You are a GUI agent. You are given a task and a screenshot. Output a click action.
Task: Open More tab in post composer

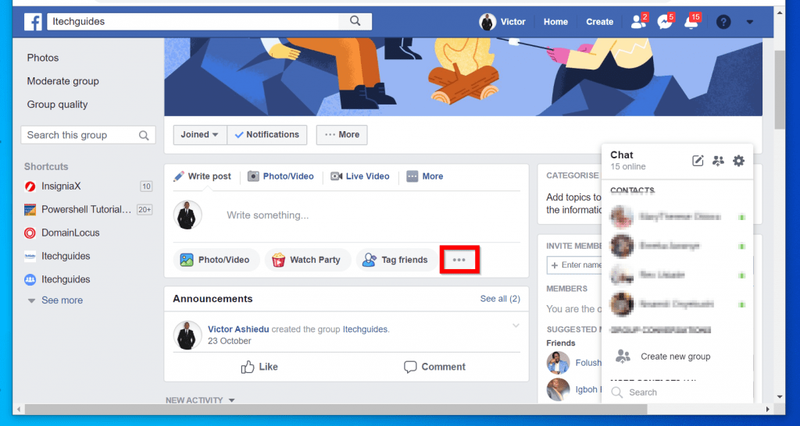[x=424, y=177]
